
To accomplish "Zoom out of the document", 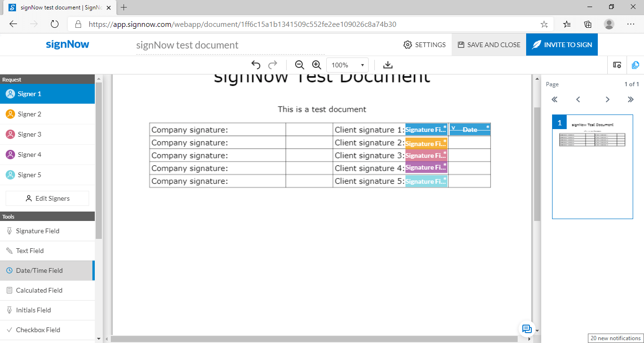I will (299, 65).
